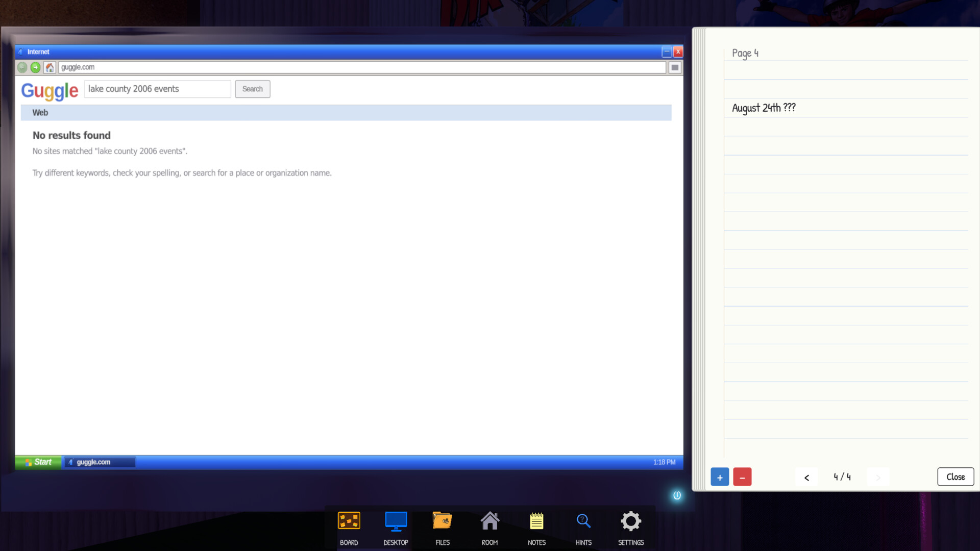This screenshot has width=980, height=551.
Task: Open the Notes notepad icon
Action: pyautogui.click(x=536, y=521)
